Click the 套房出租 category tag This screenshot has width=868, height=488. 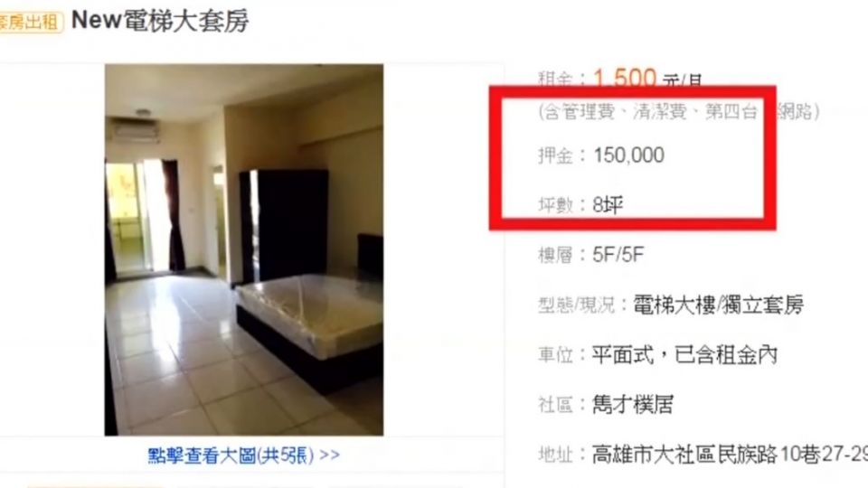point(31,22)
